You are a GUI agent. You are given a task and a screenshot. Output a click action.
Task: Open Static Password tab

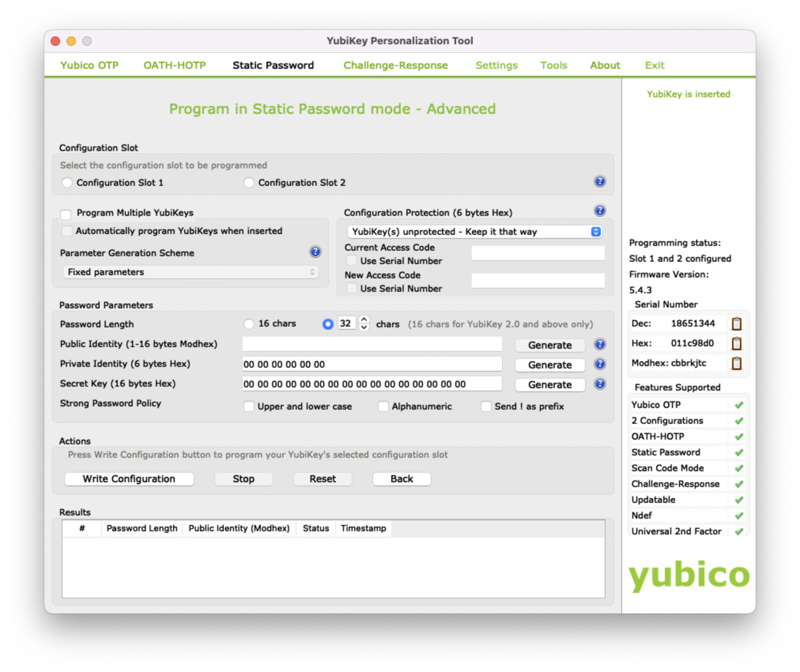pyautogui.click(x=273, y=65)
